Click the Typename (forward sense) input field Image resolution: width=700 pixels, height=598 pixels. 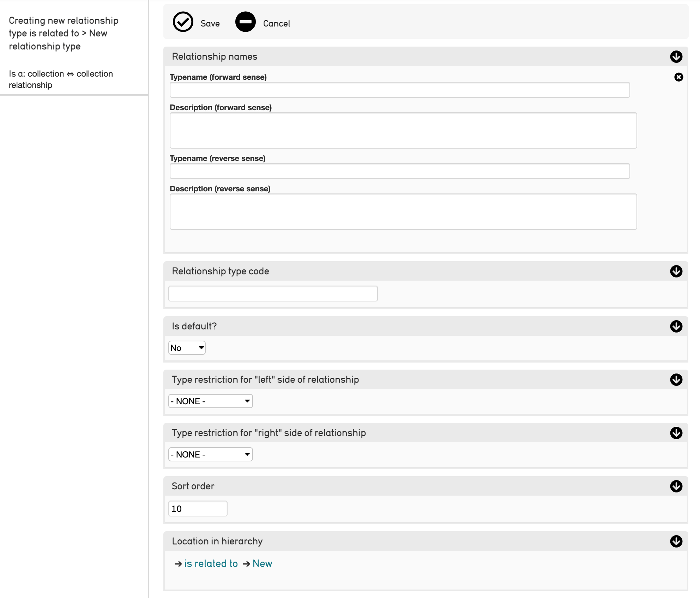pyautogui.click(x=399, y=90)
